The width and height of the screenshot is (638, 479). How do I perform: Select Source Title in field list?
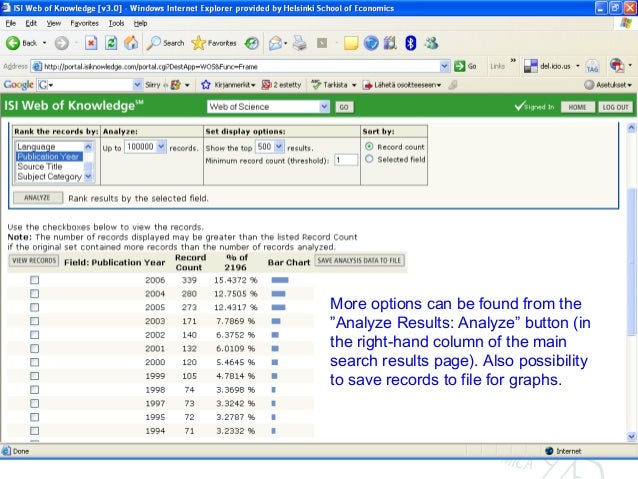pyautogui.click(x=39, y=166)
